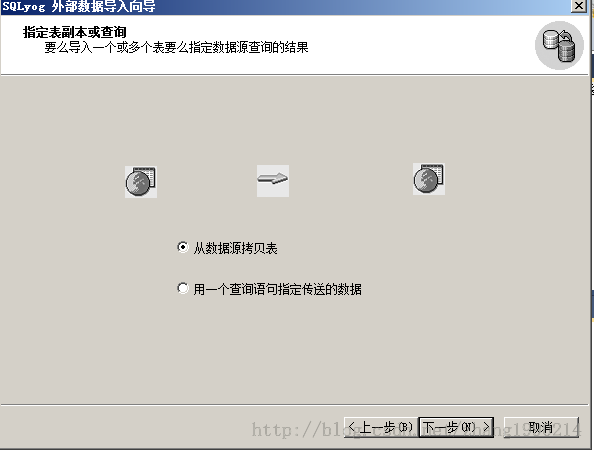Click the 从数据源拷贝表 option label text
Viewport: 594px width, 450px height.
tap(235, 248)
